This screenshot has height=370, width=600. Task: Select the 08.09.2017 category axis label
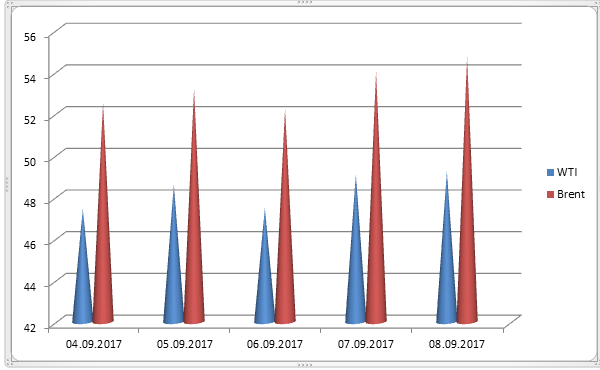click(457, 344)
